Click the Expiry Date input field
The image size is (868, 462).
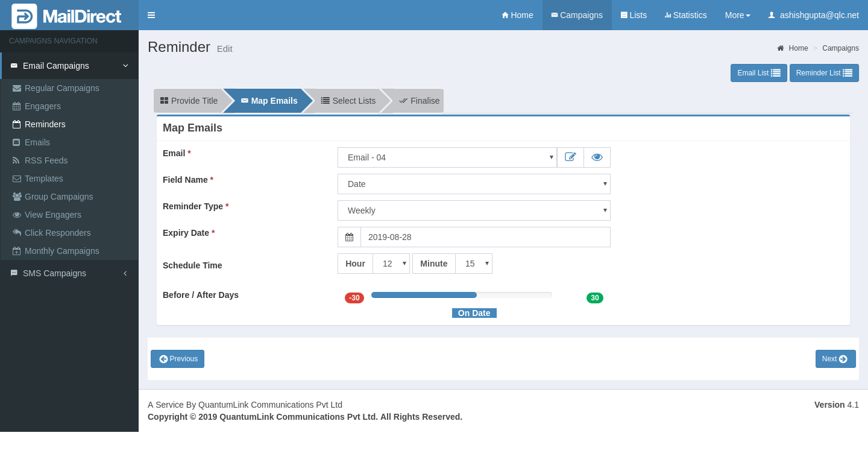tap(485, 237)
